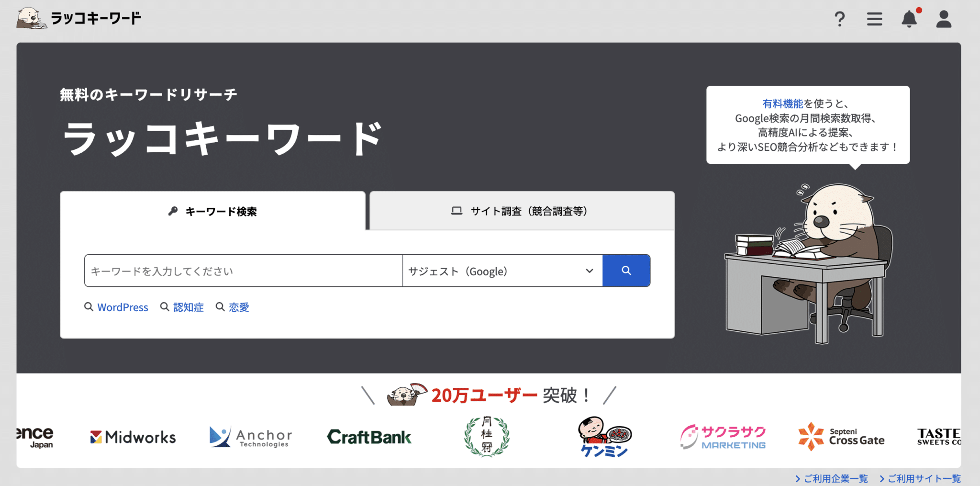The width and height of the screenshot is (980, 486).
Task: Select the WordPress sample keyword
Action: (x=122, y=307)
